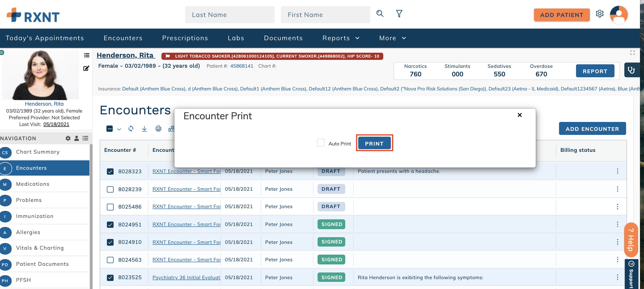Viewport: 644px width, 289px height.
Task: Click the fax icon in encounters toolbar
Action: [x=172, y=129]
